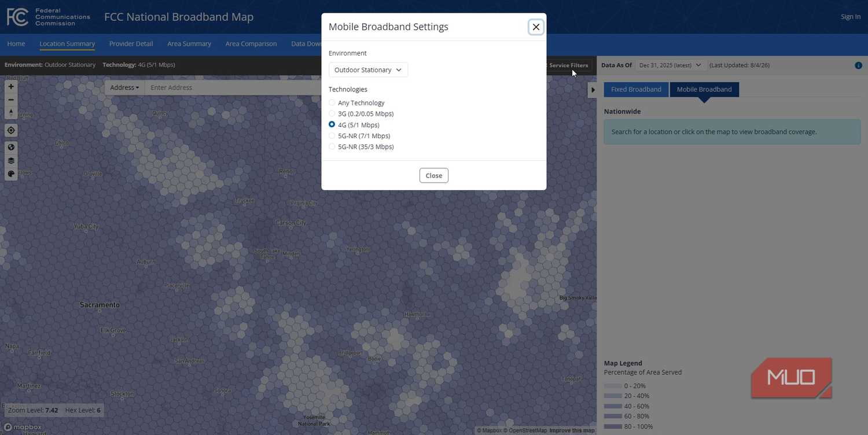Select 5G-NR (35/3 Mbps) radio option

click(332, 147)
